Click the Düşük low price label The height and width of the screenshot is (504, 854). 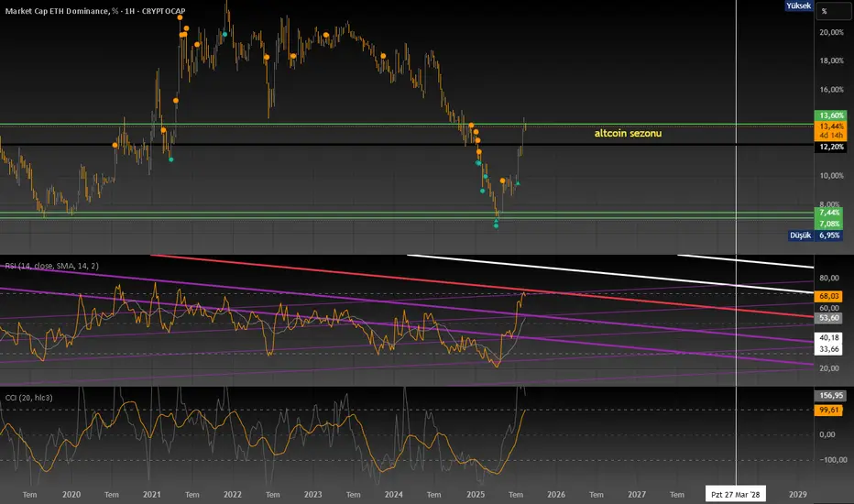click(x=799, y=235)
